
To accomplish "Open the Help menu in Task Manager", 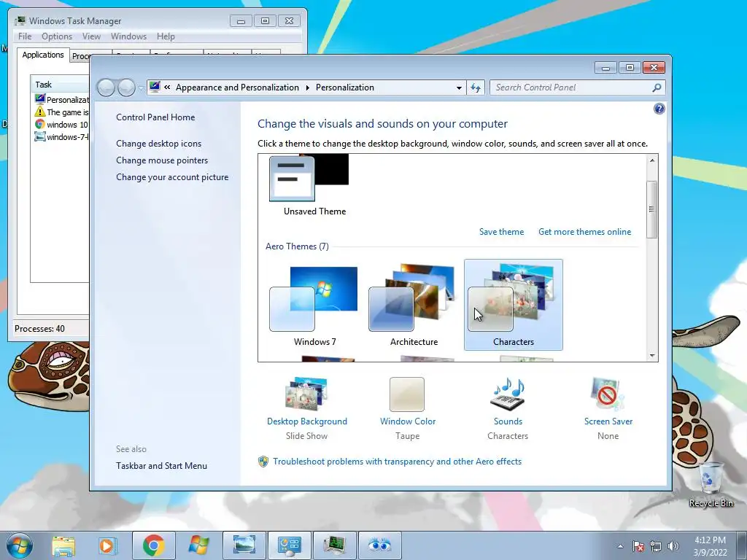I will tap(166, 36).
